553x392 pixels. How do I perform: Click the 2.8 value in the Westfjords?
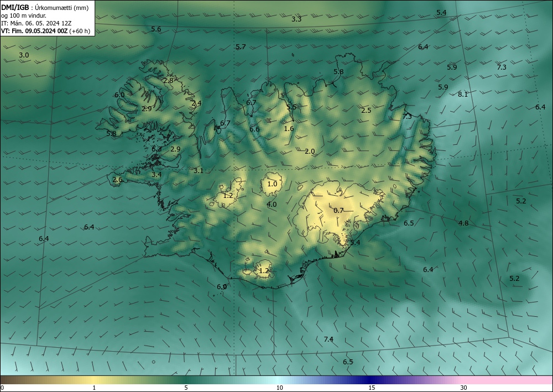coord(168,80)
